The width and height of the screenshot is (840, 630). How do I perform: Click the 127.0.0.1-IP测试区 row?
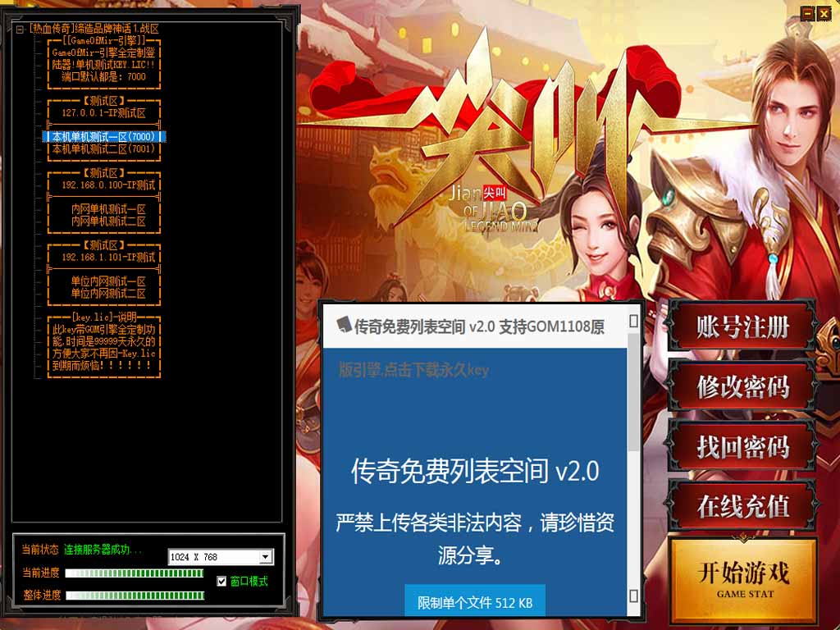click(104, 113)
